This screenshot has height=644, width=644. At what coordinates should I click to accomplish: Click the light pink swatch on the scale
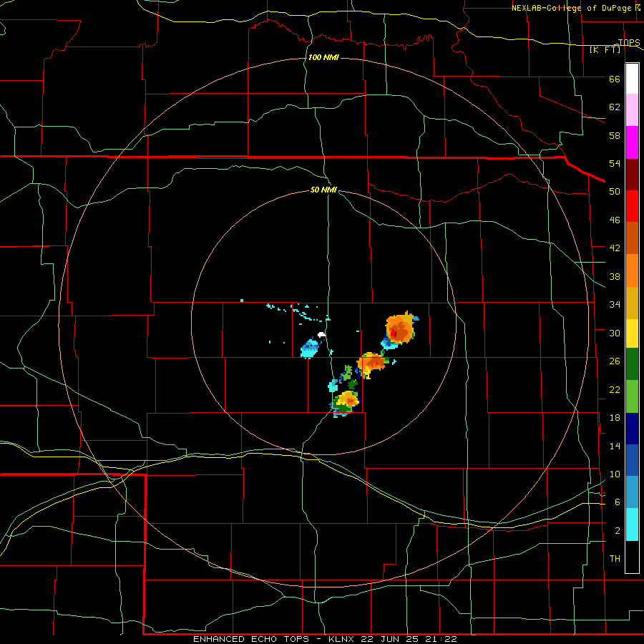tap(632, 110)
